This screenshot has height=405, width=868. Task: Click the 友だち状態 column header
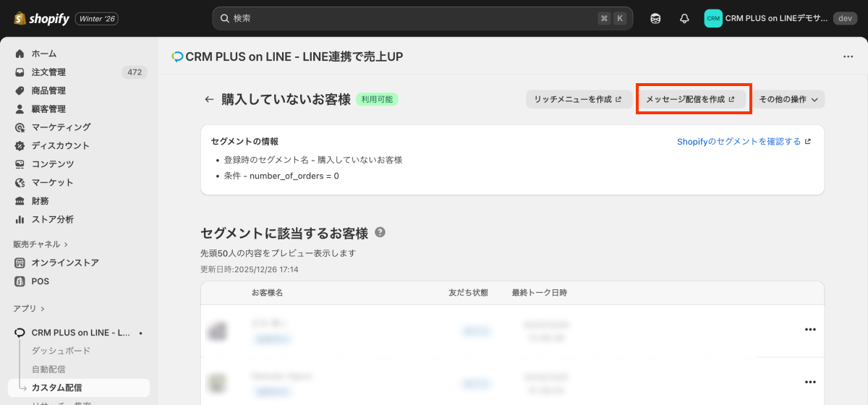[x=468, y=293]
